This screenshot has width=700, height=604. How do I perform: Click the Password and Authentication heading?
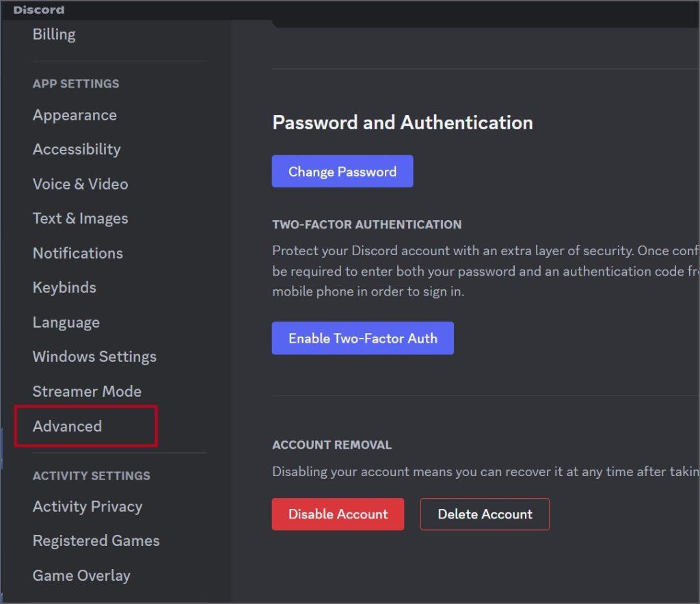pos(403,122)
